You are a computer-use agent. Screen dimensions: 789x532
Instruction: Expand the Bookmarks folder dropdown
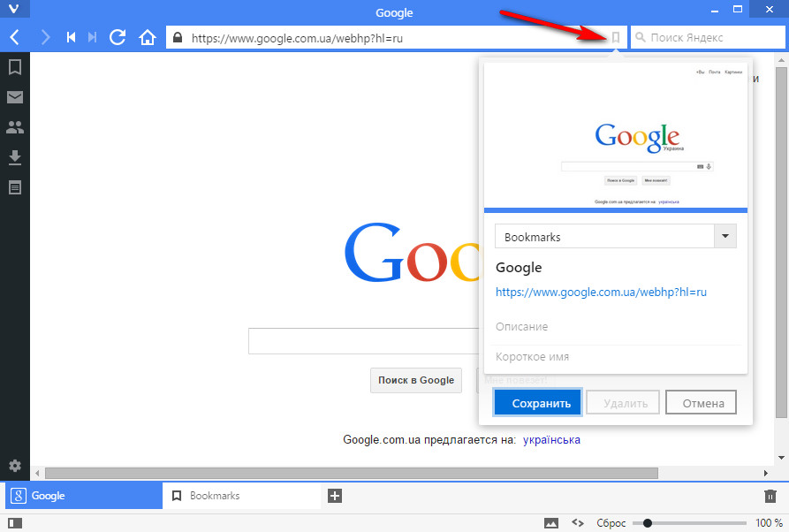point(725,236)
